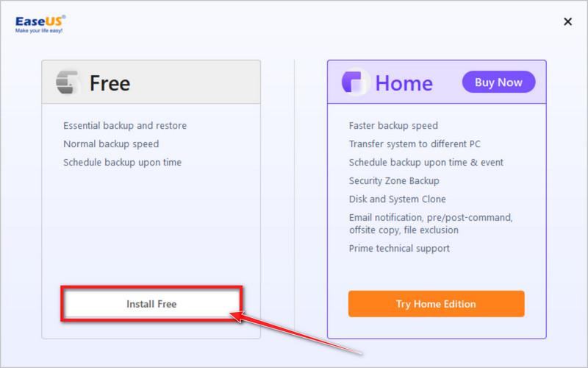Click 'Transfer system to different PC' feature

pyautogui.click(x=415, y=144)
